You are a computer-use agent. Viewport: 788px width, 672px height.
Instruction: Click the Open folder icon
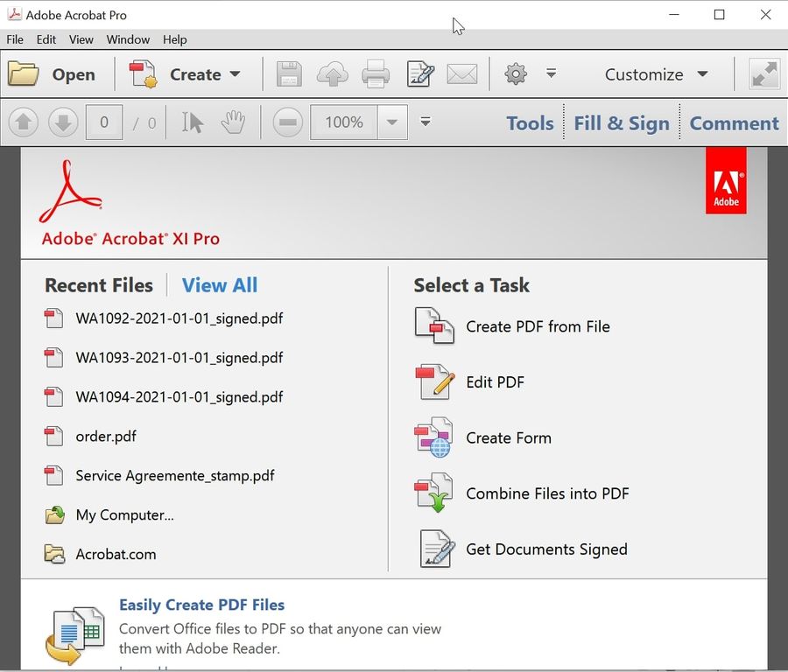[23, 74]
